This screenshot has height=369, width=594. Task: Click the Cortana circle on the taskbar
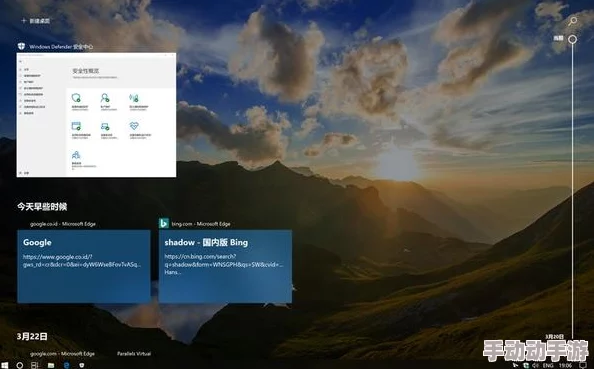(19, 365)
